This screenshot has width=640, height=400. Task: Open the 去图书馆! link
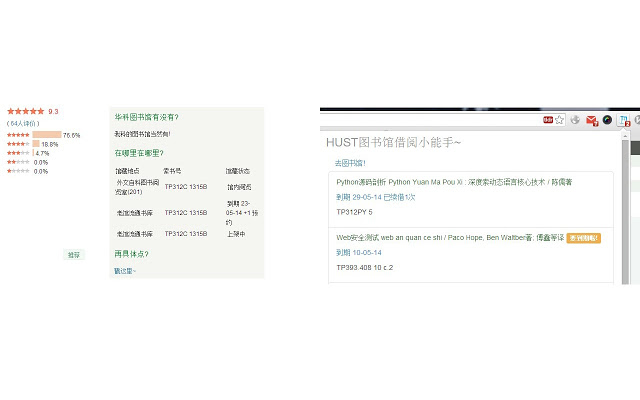tap(350, 163)
